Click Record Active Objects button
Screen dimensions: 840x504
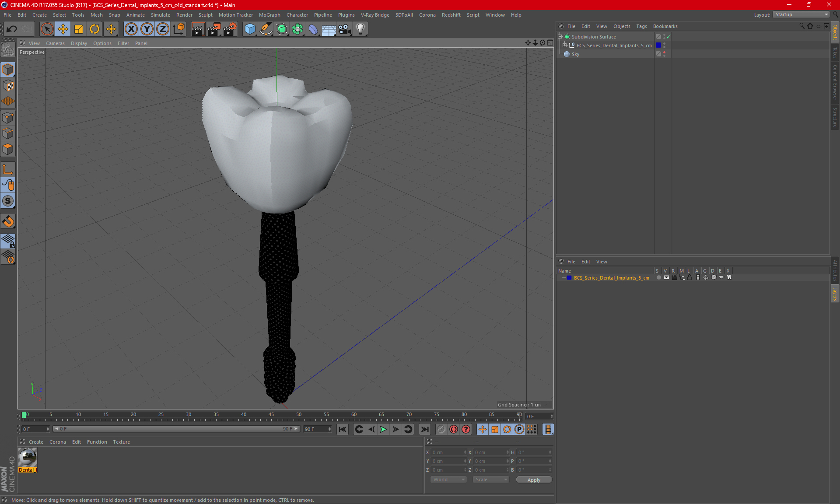pos(441,429)
